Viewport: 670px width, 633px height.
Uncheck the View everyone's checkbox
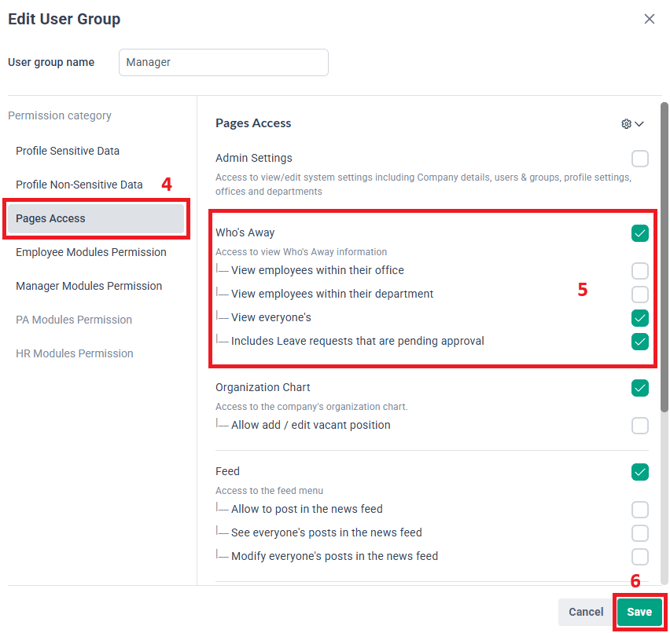640,318
